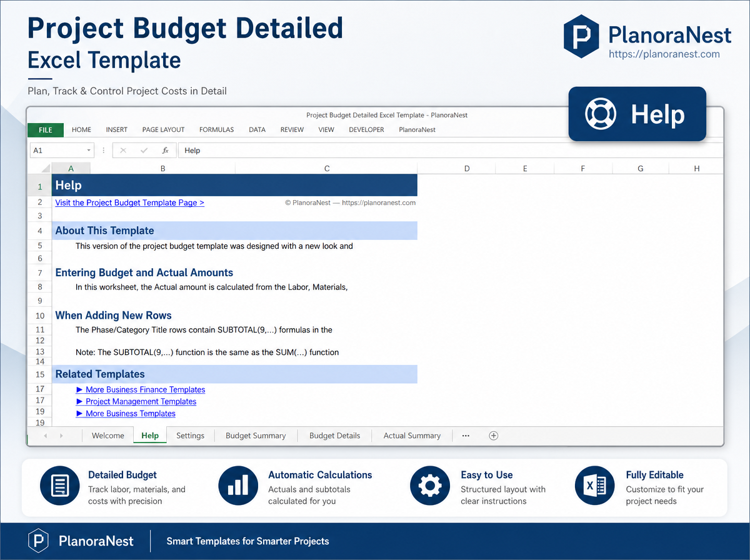Open the DEVELOPER ribbon tab

(x=366, y=130)
